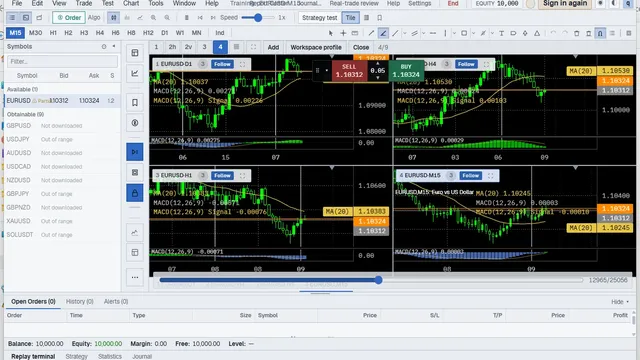This screenshot has width=640, height=360.
Task: Open the chart line sidebar icon
Action: pos(135,73)
